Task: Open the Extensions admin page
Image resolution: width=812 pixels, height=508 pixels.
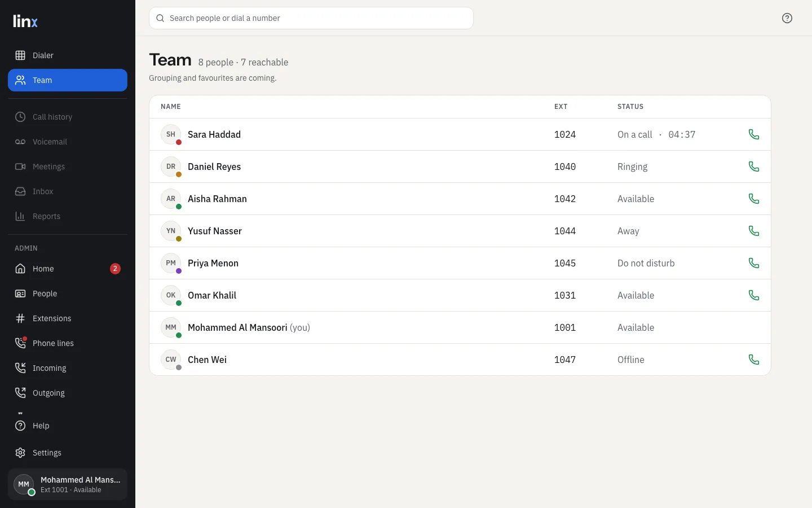Action: (68, 318)
